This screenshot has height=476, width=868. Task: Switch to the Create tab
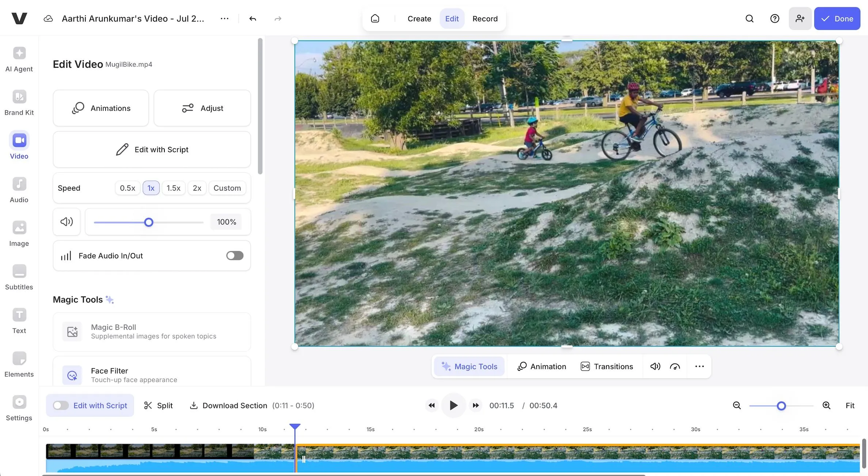point(419,18)
